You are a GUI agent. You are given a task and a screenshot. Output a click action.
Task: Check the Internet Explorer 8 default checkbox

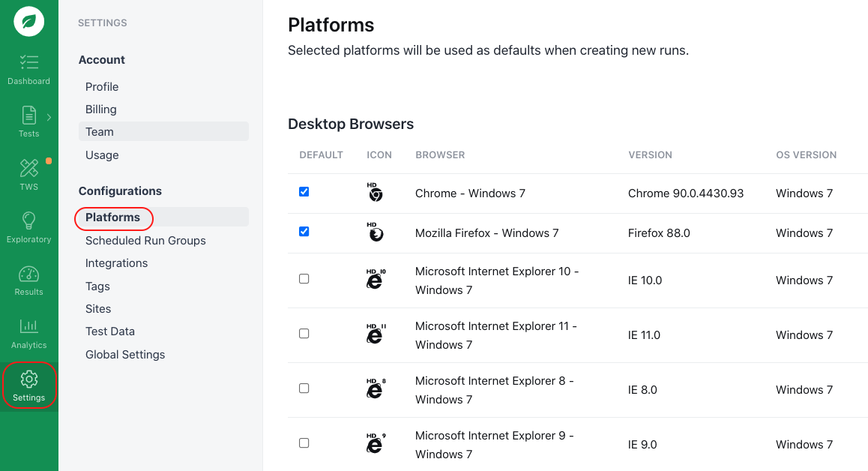304,388
